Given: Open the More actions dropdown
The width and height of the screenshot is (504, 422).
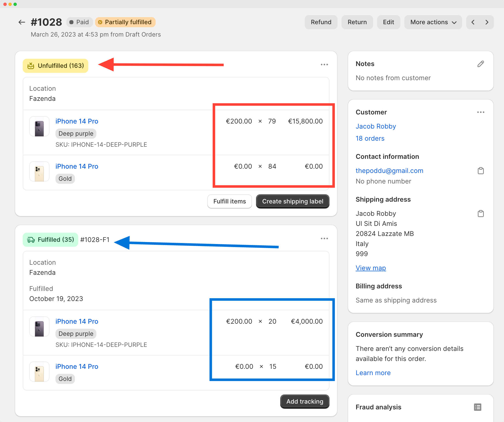Looking at the screenshot, I should (x=433, y=22).
